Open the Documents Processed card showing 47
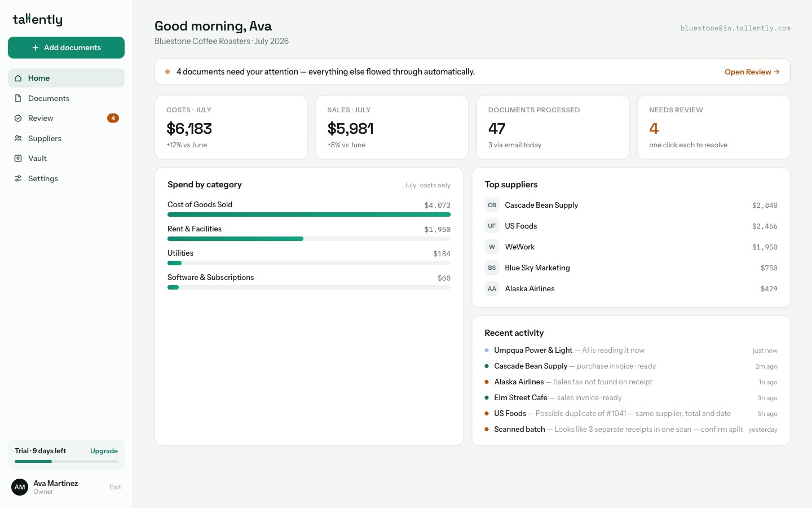Viewport: 812px width, 508px height. (x=553, y=128)
